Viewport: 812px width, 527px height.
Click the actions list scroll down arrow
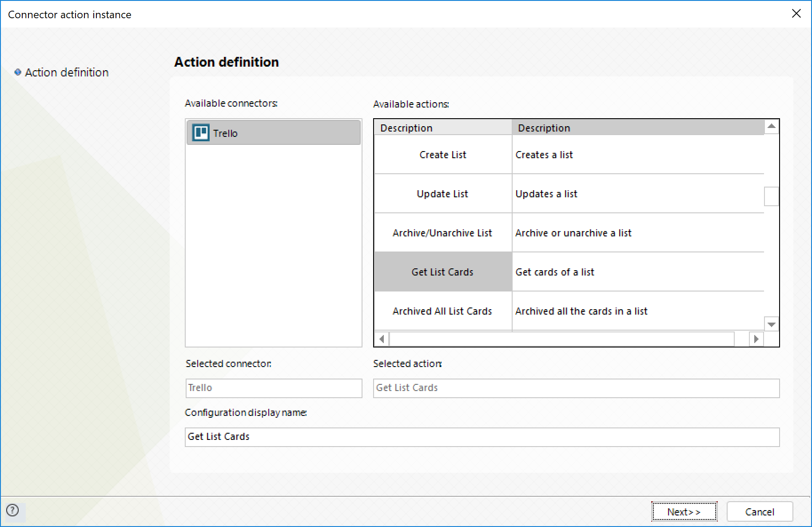(x=772, y=324)
